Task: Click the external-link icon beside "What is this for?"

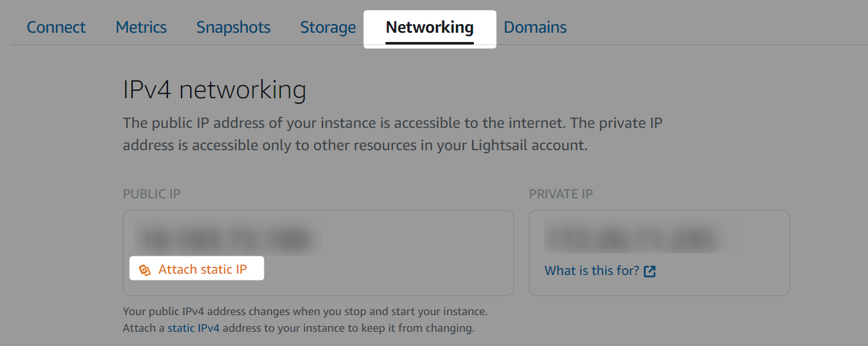Action: [x=650, y=271]
